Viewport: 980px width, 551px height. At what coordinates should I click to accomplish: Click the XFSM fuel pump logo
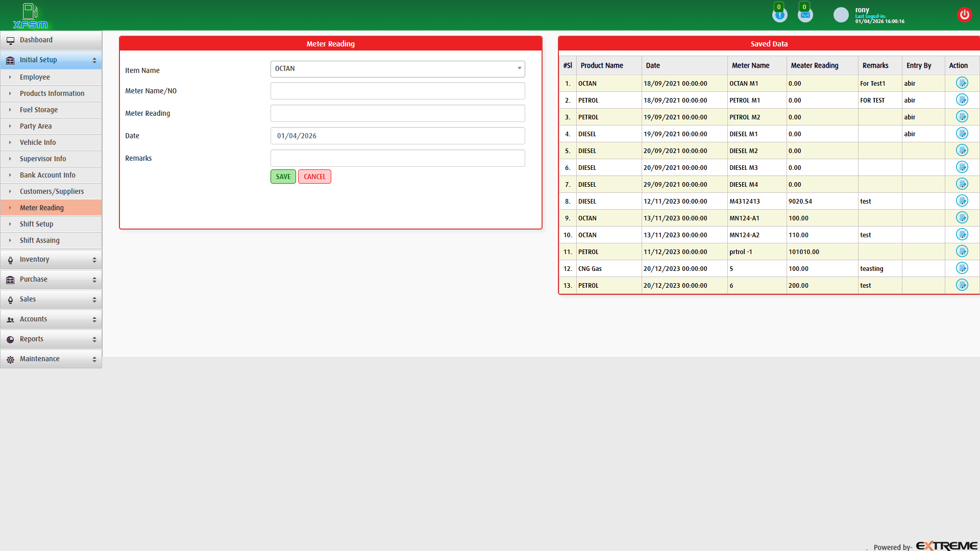30,15
